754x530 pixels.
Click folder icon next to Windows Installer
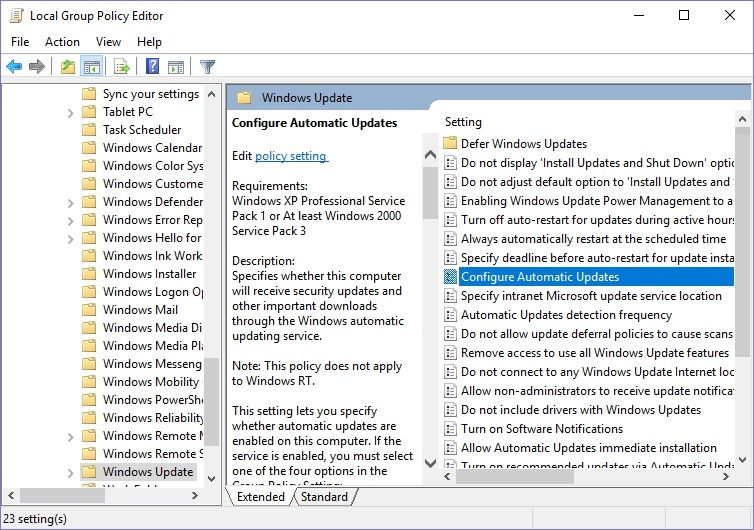point(89,274)
